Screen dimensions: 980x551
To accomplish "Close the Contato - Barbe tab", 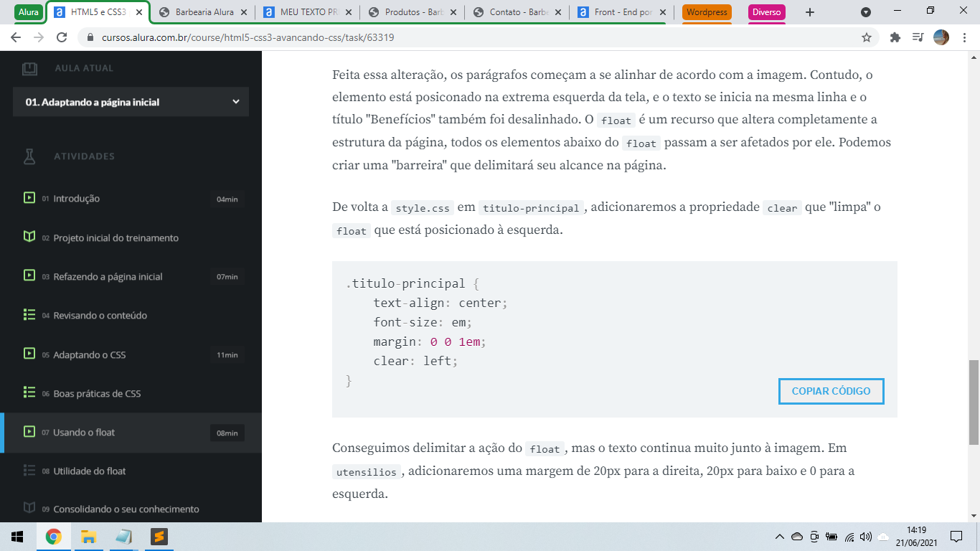I will [558, 12].
